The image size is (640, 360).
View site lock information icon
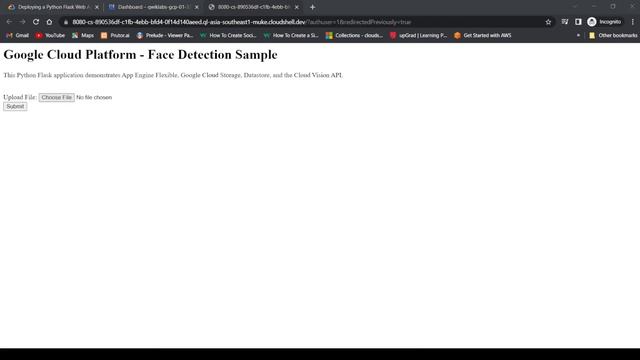click(x=66, y=22)
